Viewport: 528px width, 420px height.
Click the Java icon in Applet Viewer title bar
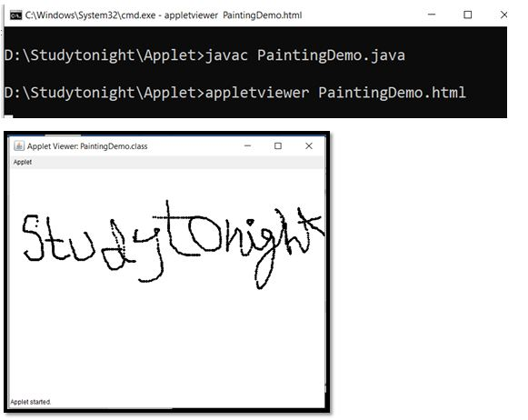[19, 145]
